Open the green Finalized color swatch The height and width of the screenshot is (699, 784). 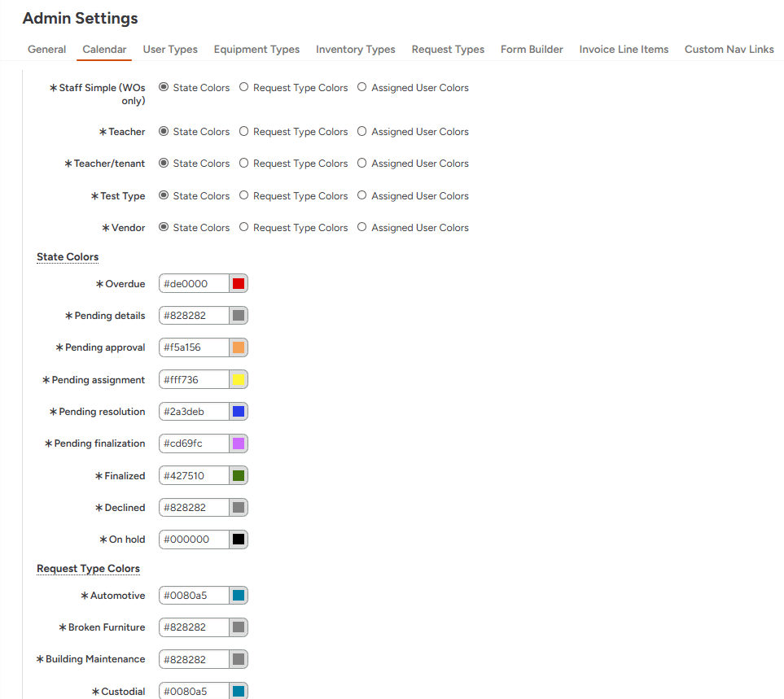(x=239, y=476)
